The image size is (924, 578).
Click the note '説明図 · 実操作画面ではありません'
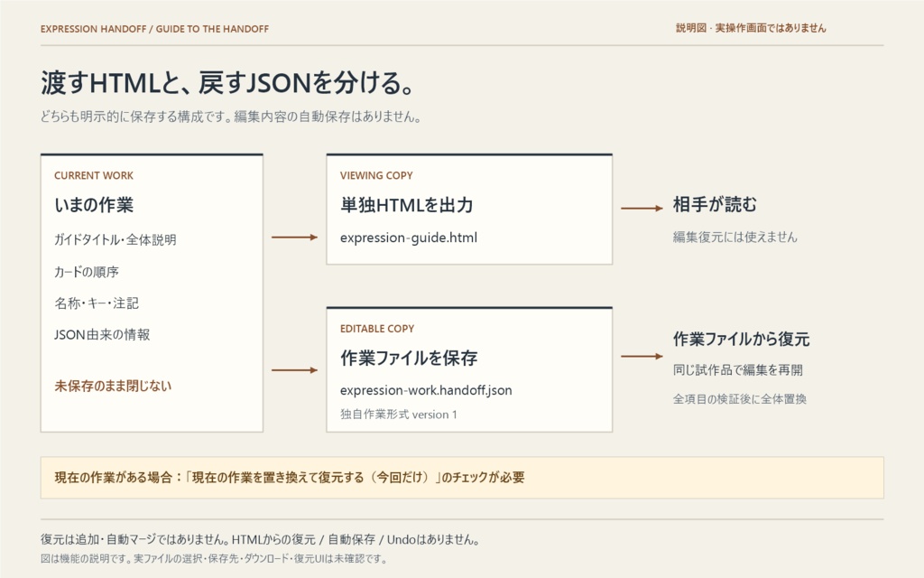751,28
